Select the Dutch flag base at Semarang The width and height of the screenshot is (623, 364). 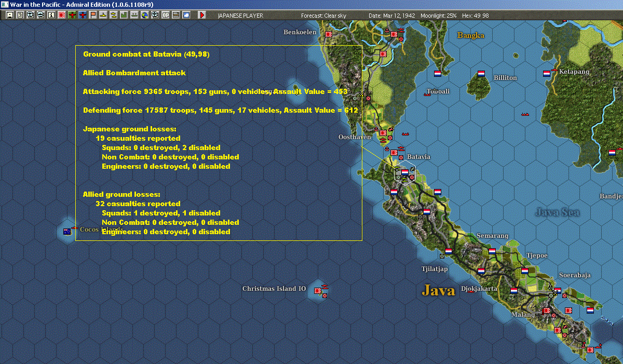(x=492, y=251)
